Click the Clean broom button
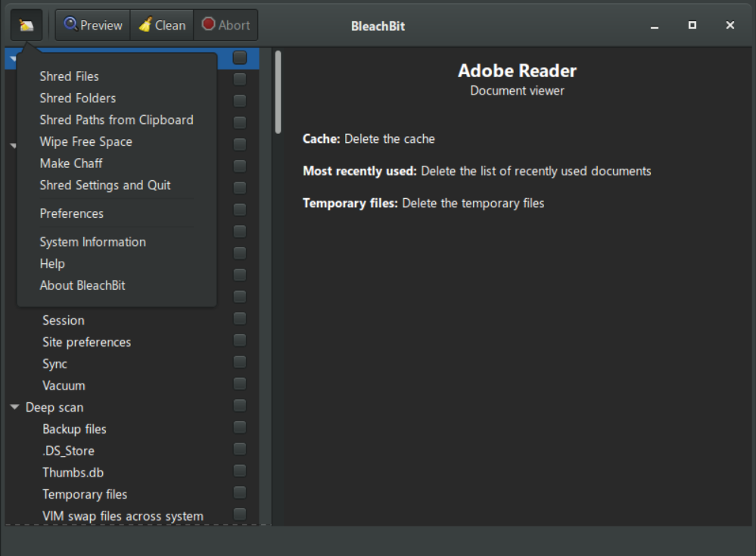Image resolution: width=756 pixels, height=556 pixels. click(x=162, y=25)
